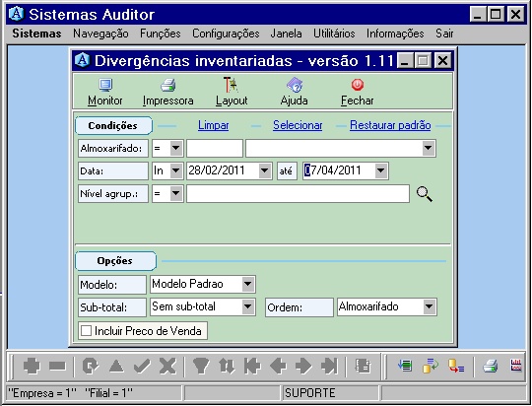532x406 pixels.
Task: Click the Monitor output icon
Action: pyautogui.click(x=105, y=85)
